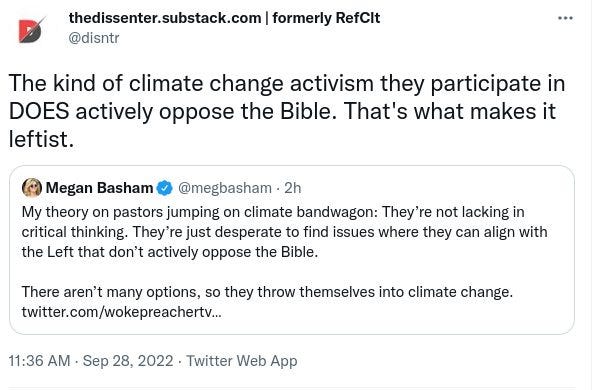Screen dimensions: 593x390
Task: Click the Twitter Web App source label
Action: (x=242, y=360)
